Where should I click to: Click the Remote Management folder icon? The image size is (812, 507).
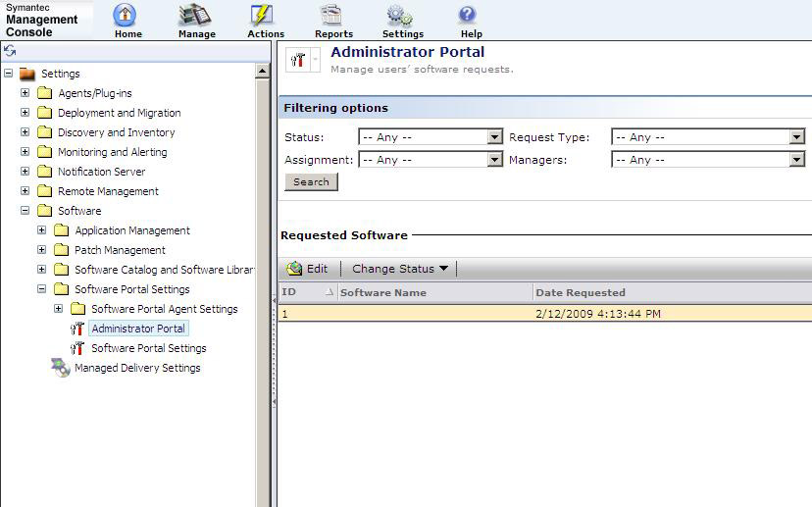44,191
